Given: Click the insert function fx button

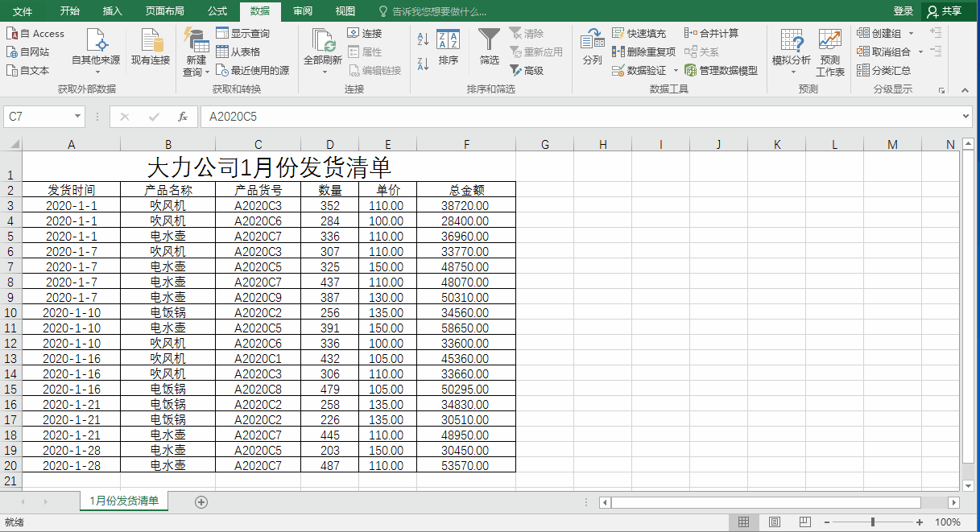Looking at the screenshot, I should 183,117.
